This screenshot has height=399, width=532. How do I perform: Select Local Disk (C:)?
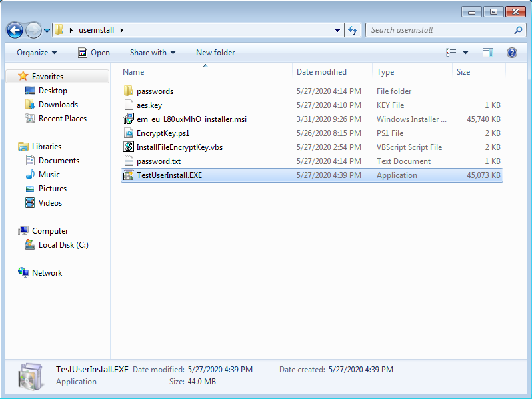pos(63,245)
